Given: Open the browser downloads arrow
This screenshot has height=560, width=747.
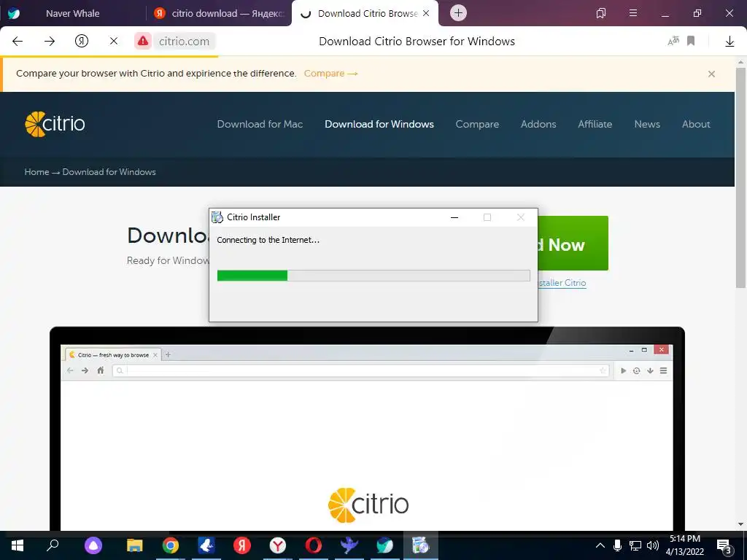Looking at the screenshot, I should pos(729,42).
